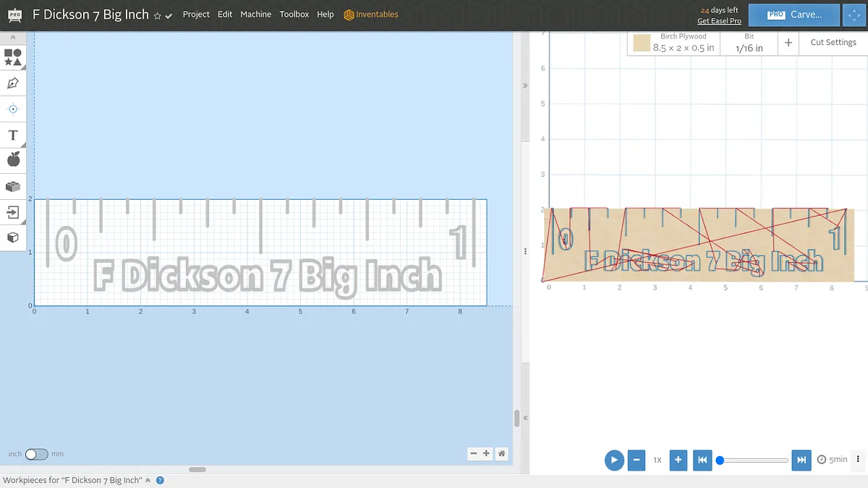This screenshot has height=488, width=868.
Task: Skip to the end of the simulation
Action: click(801, 460)
